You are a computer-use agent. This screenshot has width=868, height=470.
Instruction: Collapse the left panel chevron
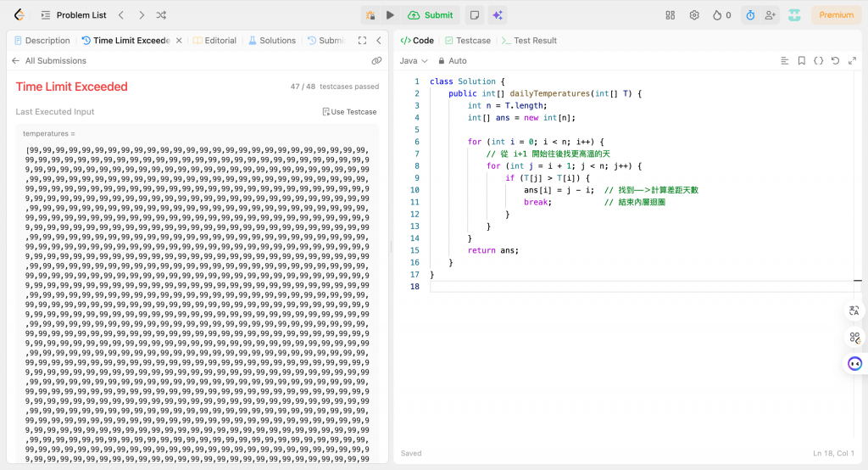(379, 41)
